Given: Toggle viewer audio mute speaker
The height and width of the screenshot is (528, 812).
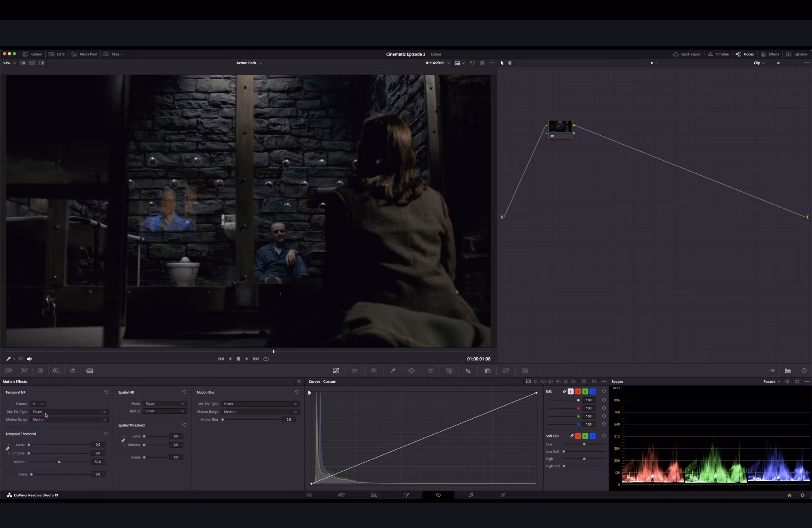Looking at the screenshot, I should pos(30,359).
